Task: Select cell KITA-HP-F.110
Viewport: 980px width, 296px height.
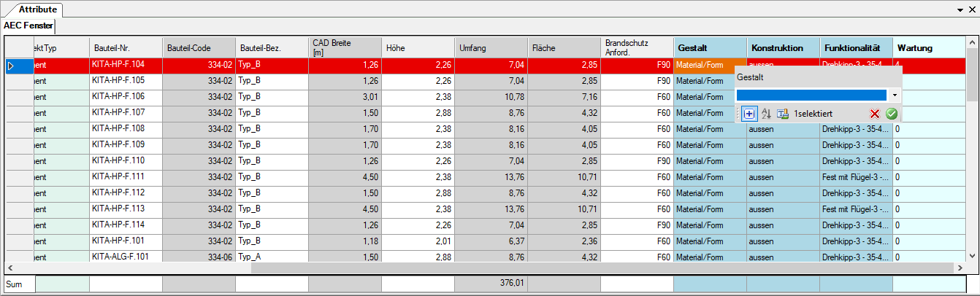Action: tap(126, 161)
